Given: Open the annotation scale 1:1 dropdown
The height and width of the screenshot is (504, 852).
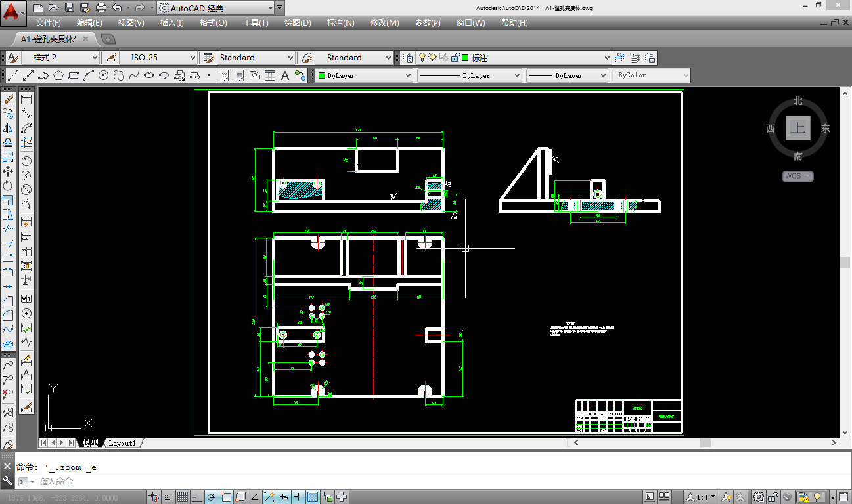Looking at the screenshot, I should tap(702, 497).
